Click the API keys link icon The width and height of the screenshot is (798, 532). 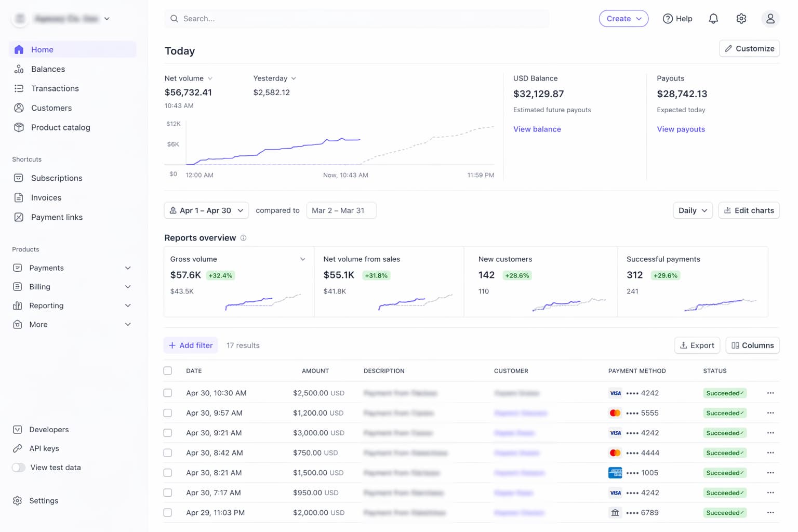click(18, 448)
